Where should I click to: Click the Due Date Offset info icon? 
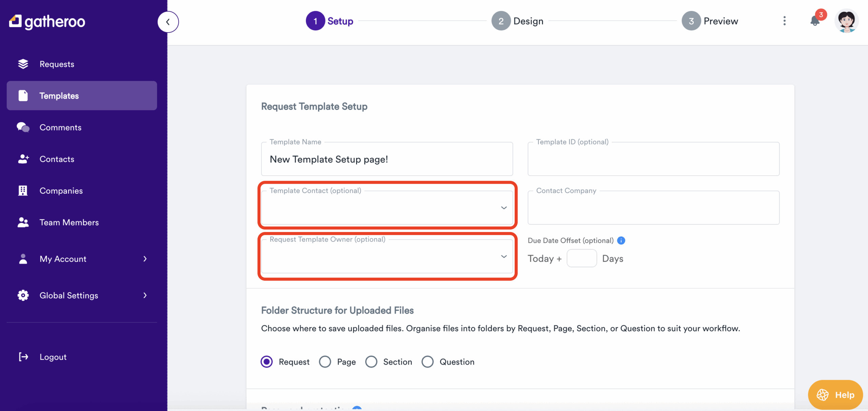pyautogui.click(x=621, y=240)
